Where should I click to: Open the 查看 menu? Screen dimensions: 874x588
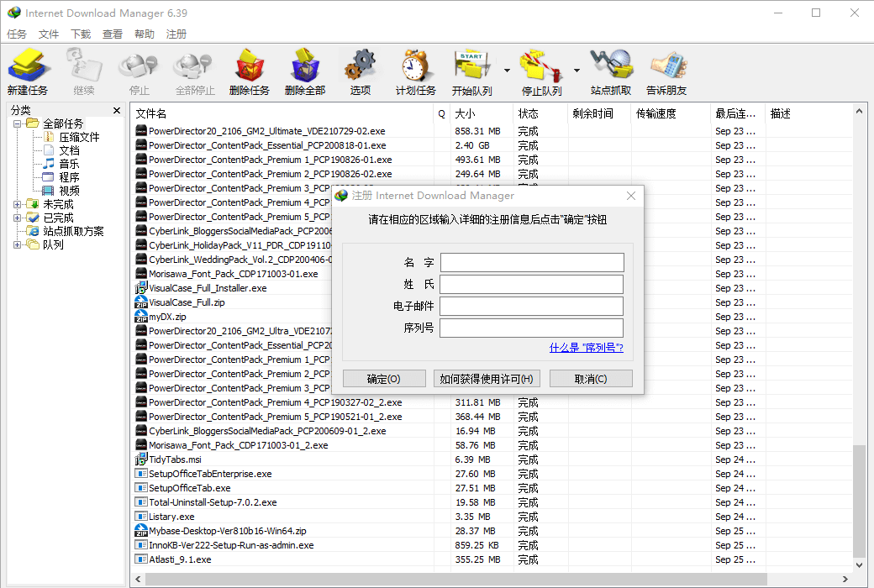(112, 34)
